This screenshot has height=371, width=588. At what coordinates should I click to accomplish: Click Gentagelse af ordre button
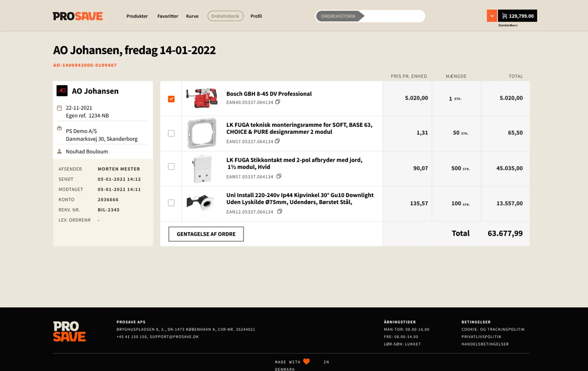(x=206, y=234)
